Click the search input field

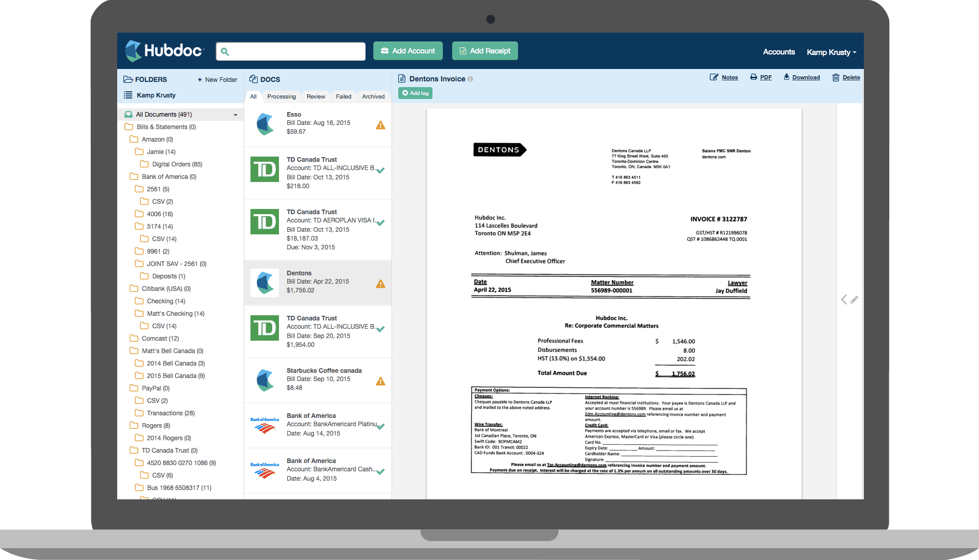tap(291, 51)
